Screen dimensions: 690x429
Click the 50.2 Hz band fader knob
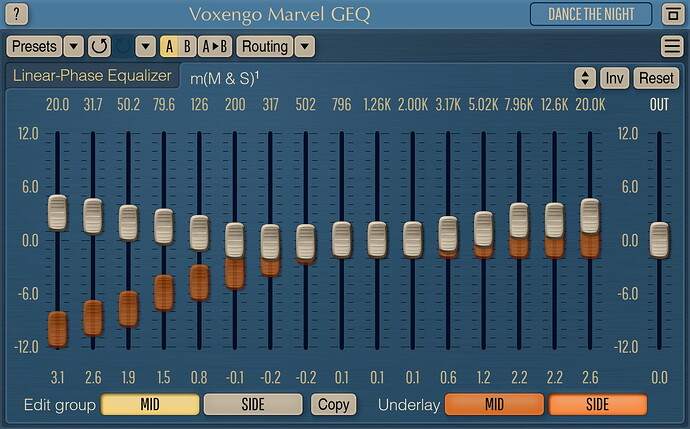coord(128,223)
